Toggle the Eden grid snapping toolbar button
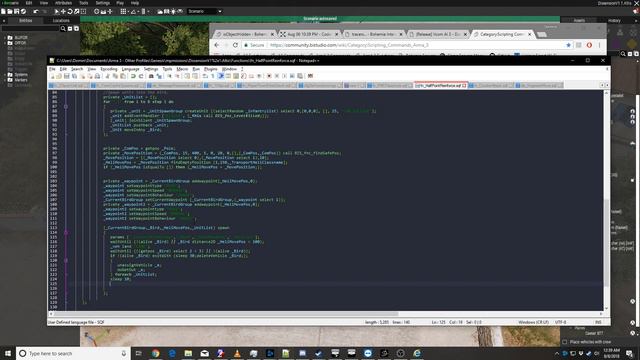This screenshot has width=640, height=360. click(x=123, y=11)
